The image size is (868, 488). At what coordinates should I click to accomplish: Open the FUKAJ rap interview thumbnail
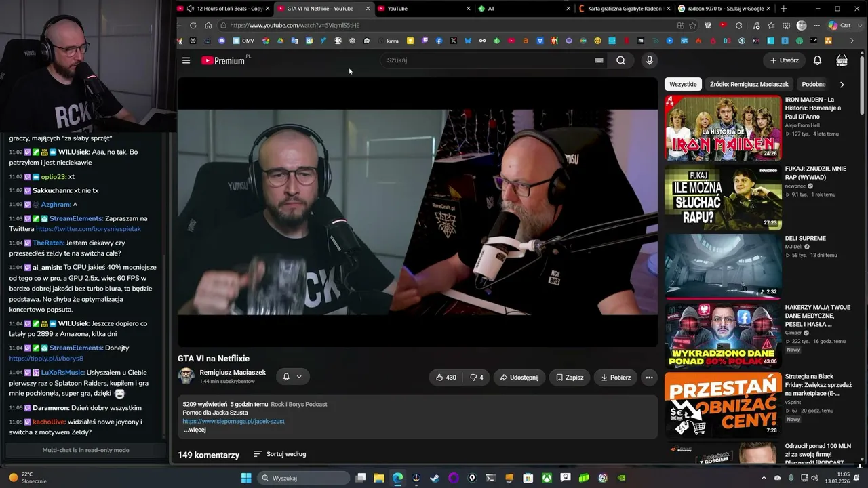723,197
